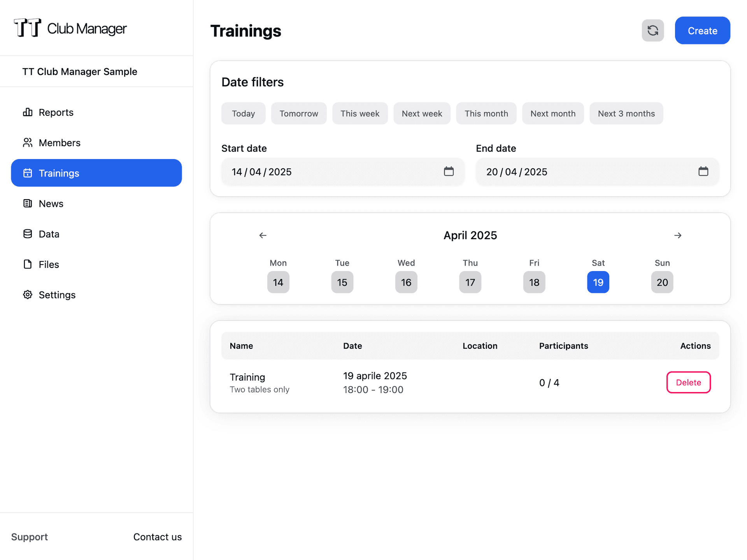Navigate to the Data section
747x560 pixels.
click(49, 234)
